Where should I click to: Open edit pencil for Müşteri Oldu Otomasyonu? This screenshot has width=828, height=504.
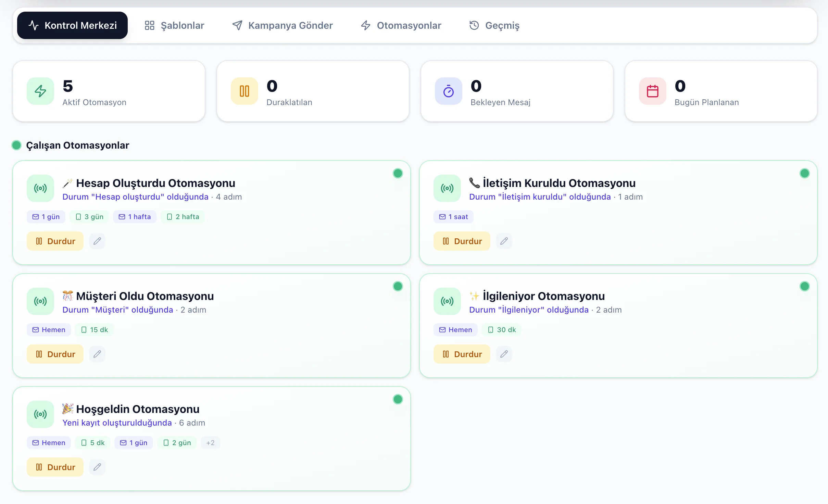pyautogui.click(x=97, y=354)
